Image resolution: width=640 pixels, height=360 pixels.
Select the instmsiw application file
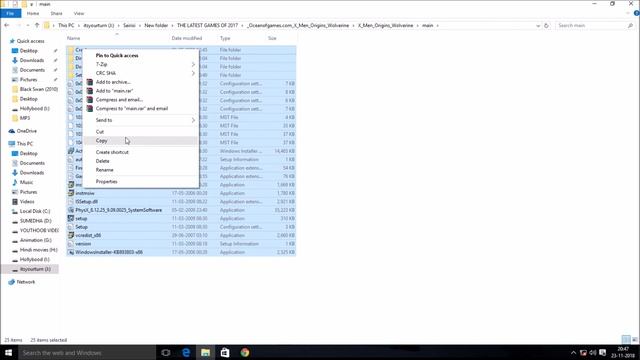pyautogui.click(x=85, y=193)
